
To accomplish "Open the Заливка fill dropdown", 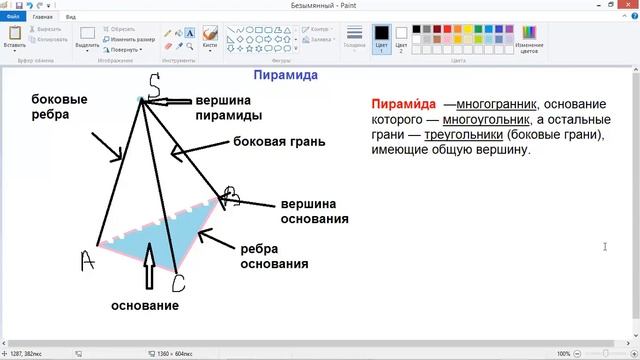I will [319, 40].
